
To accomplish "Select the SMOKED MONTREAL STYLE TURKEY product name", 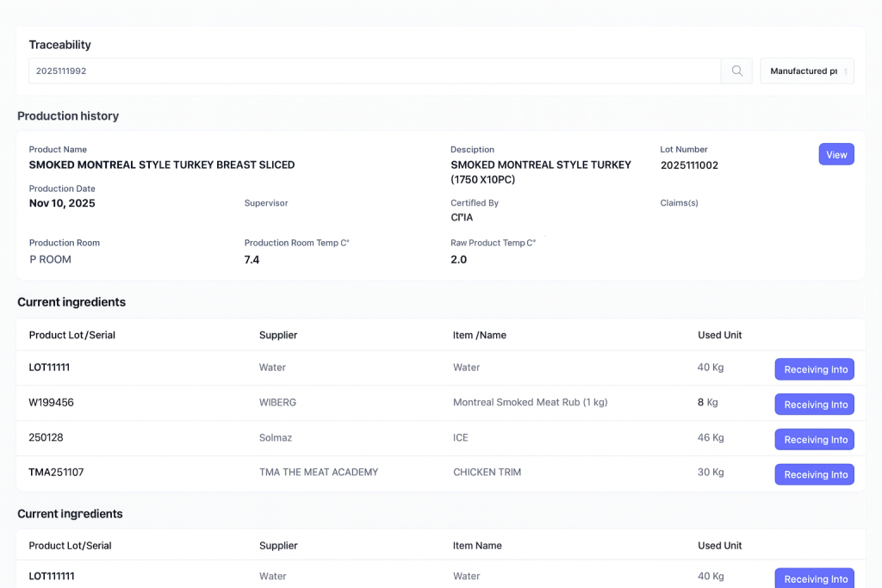I will (162, 164).
